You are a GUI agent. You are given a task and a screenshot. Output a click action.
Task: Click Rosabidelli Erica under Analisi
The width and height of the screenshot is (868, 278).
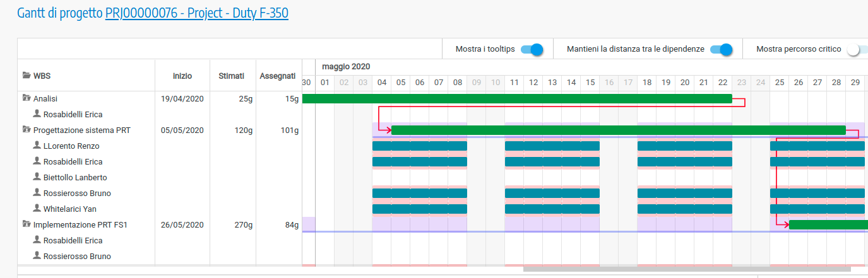coord(73,114)
